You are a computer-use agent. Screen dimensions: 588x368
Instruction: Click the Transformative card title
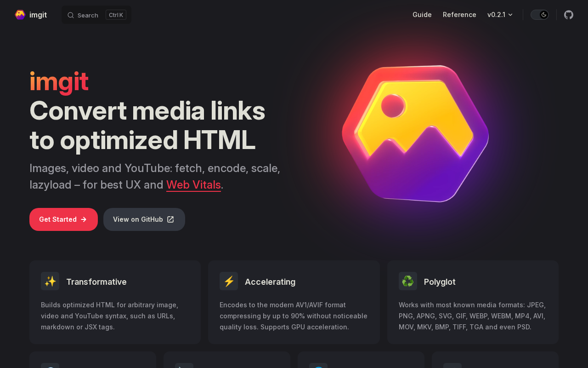click(x=96, y=282)
